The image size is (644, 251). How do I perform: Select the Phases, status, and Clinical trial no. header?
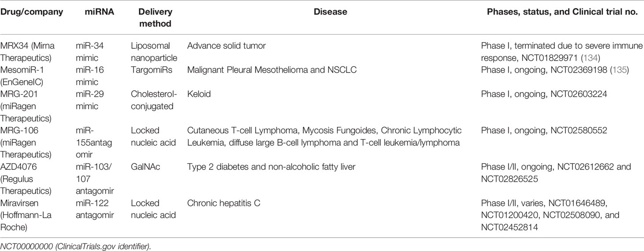point(562,12)
